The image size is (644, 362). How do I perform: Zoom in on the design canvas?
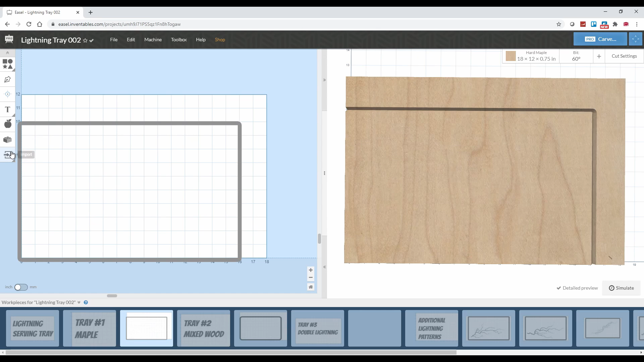[311, 270]
